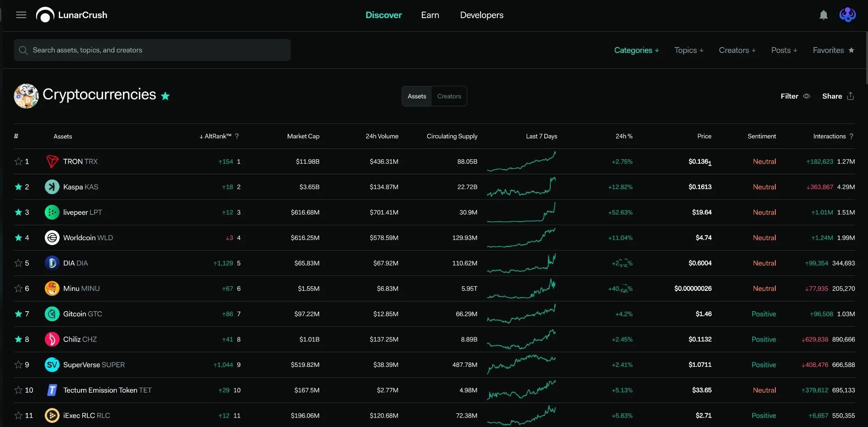Screen dimensions: 868x427
Task: Open the Developers link
Action: [x=481, y=15]
